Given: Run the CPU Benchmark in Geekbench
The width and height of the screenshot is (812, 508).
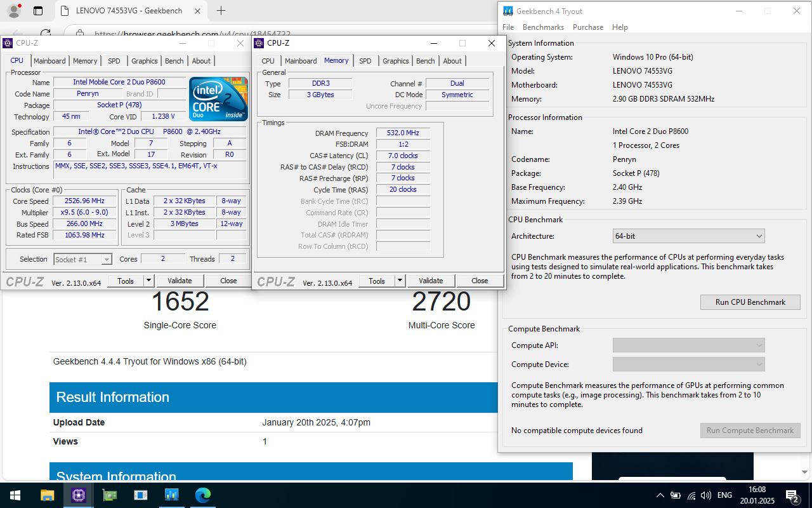Looking at the screenshot, I should click(750, 302).
